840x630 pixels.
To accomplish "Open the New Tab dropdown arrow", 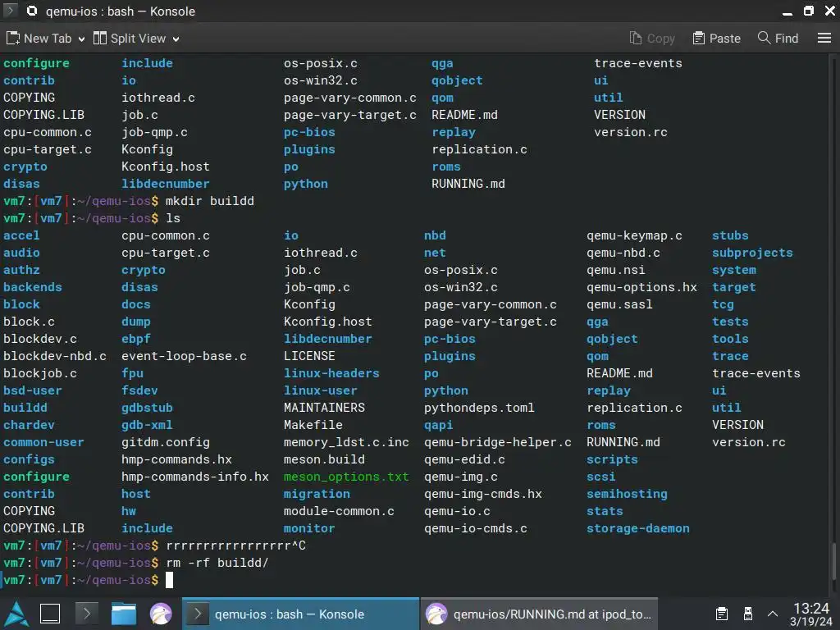I will pyautogui.click(x=81, y=39).
